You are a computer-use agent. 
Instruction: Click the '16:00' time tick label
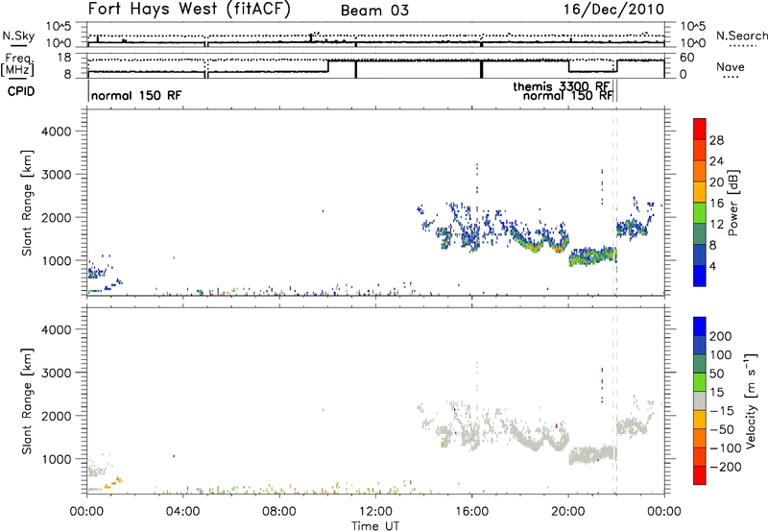(x=471, y=512)
